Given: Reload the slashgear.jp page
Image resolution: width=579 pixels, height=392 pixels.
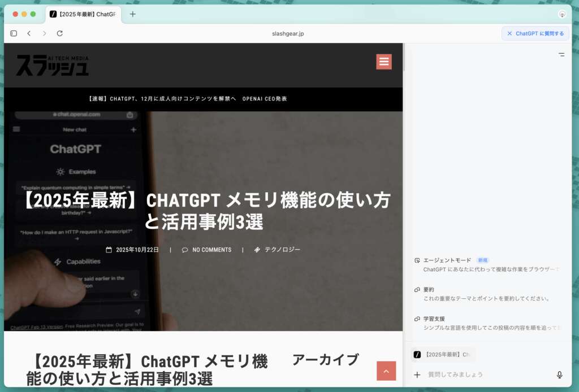Looking at the screenshot, I should pyautogui.click(x=60, y=33).
